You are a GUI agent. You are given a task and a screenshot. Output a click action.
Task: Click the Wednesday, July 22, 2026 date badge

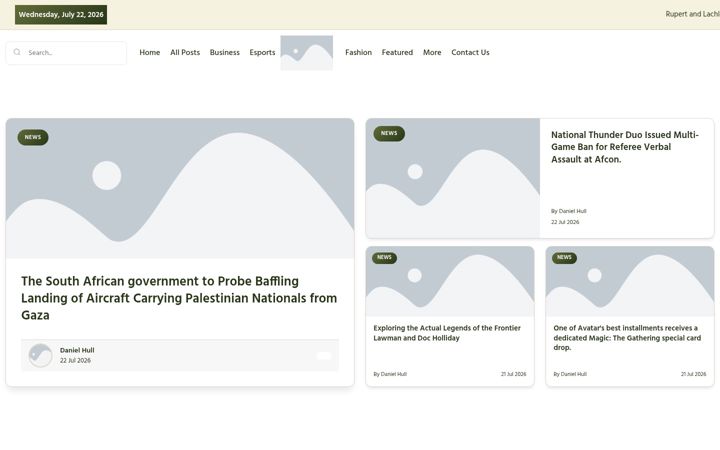click(x=61, y=15)
